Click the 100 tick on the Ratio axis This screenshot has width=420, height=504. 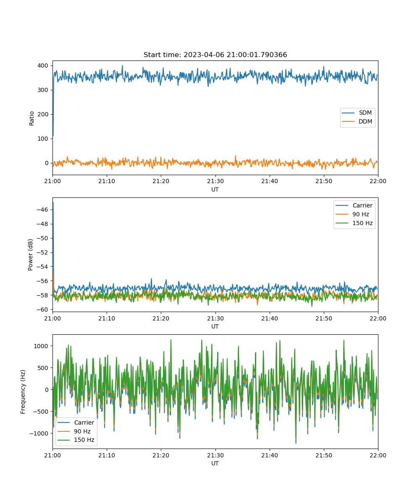(44, 139)
